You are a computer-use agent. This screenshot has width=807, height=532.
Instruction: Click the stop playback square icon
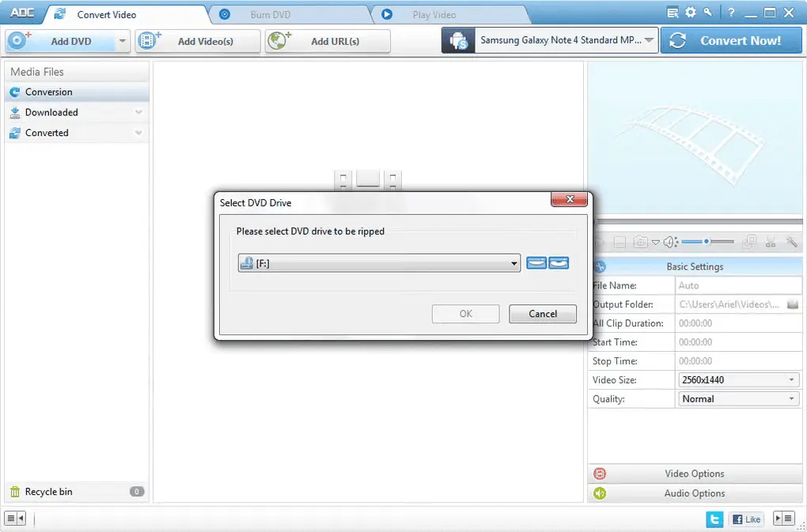(x=619, y=242)
